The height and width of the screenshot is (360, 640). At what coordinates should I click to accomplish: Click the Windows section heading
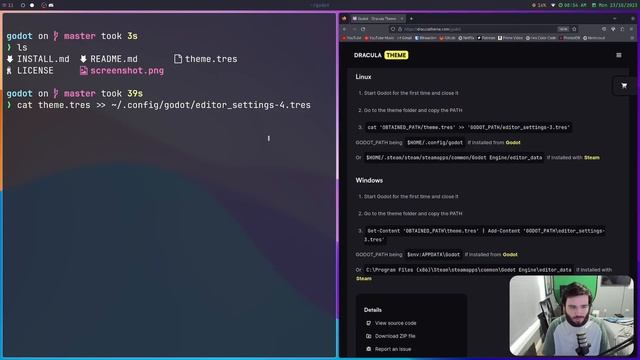369,180
